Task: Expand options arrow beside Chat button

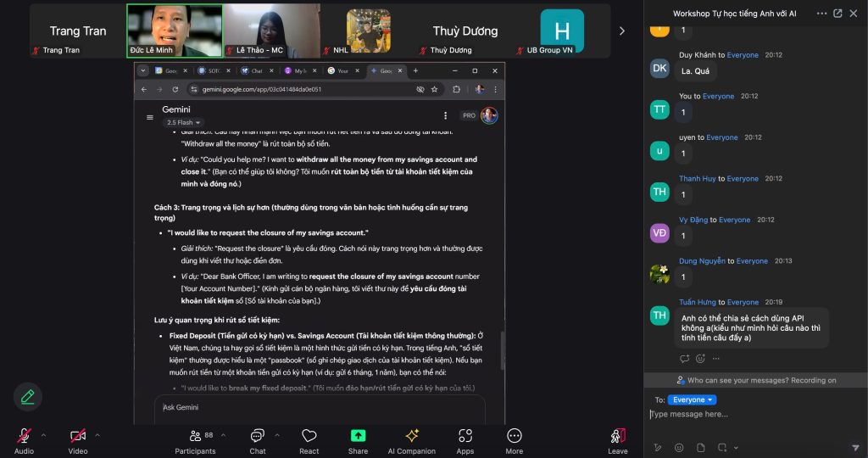Action: coord(277,435)
